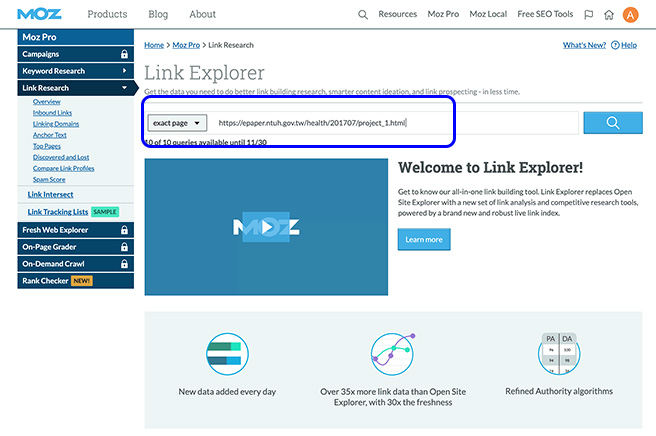Open the Spam Score sidebar link
The width and height of the screenshot is (656, 436).
point(49,180)
